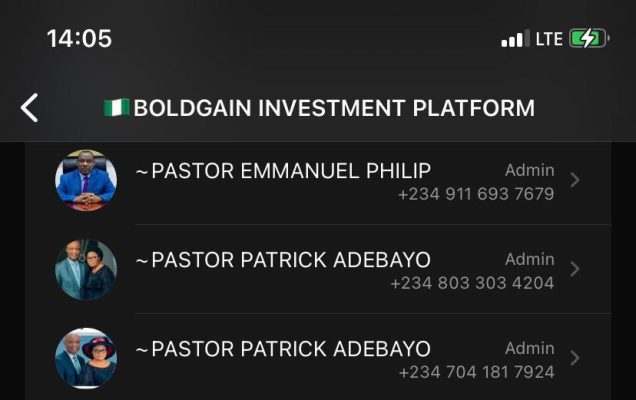
Task: Tap the Nigerian flag icon in the title
Action: click(115, 107)
